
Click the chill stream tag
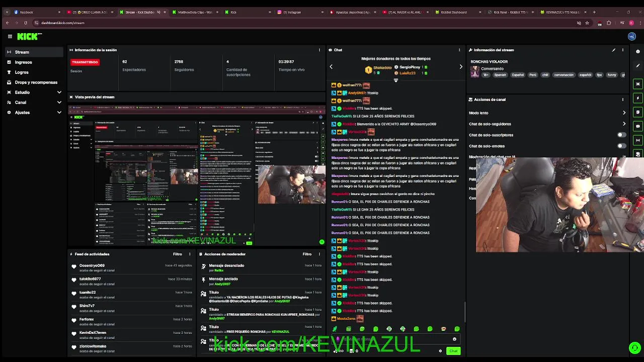(x=545, y=75)
